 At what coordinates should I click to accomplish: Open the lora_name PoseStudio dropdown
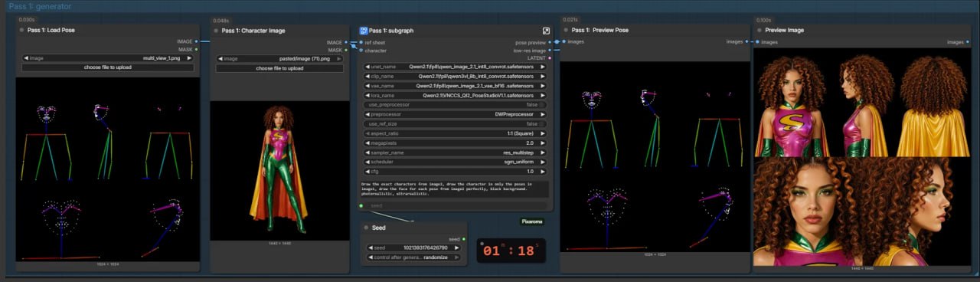click(x=455, y=96)
